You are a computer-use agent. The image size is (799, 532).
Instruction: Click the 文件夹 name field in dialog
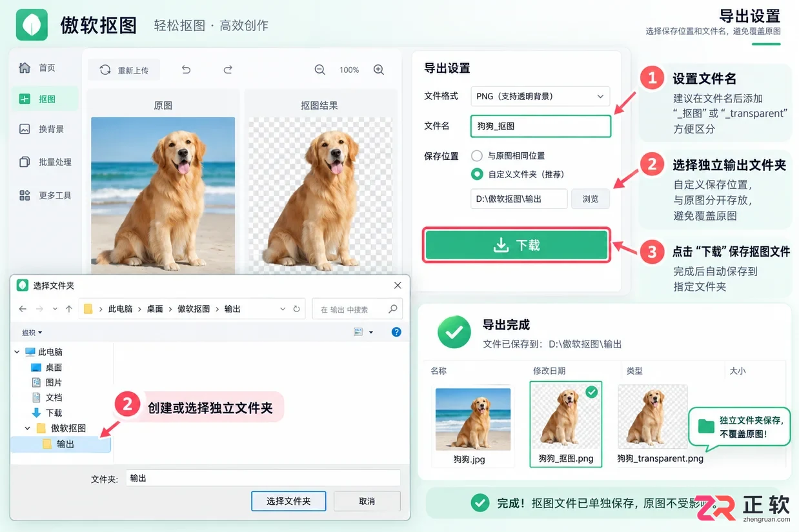click(263, 478)
